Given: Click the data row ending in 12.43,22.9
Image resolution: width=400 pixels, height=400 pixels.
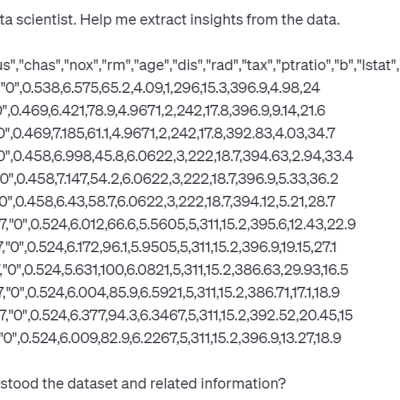Looking at the screenshot, I should pos(178,224).
